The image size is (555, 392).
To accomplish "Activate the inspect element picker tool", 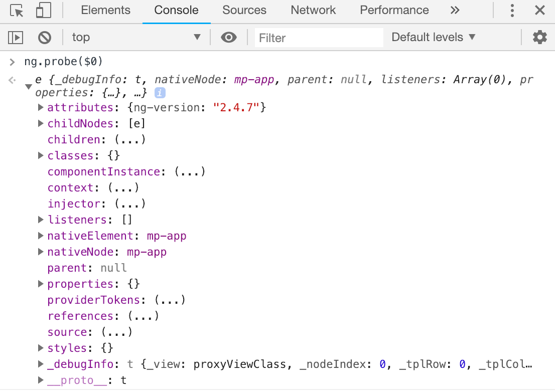I will 17,11.
